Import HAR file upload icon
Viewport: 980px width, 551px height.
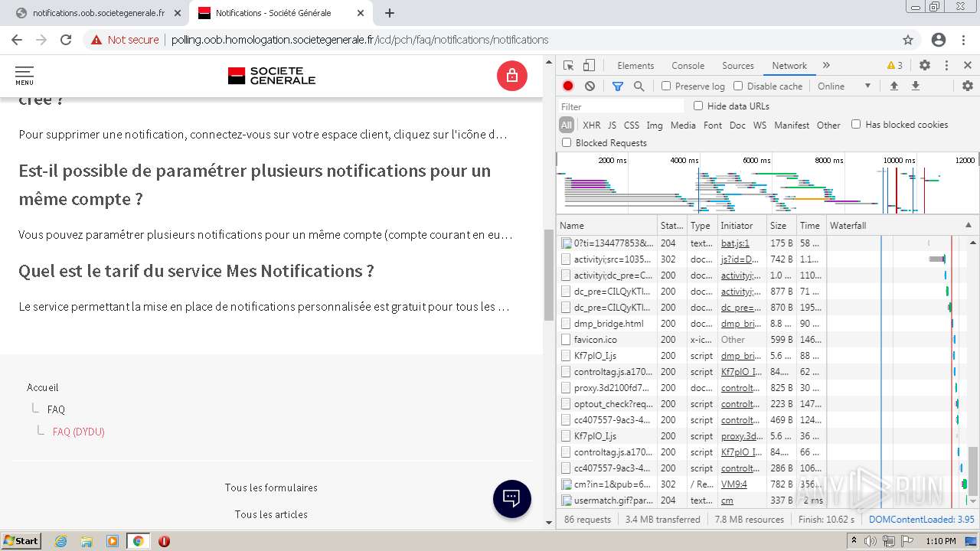click(x=893, y=86)
